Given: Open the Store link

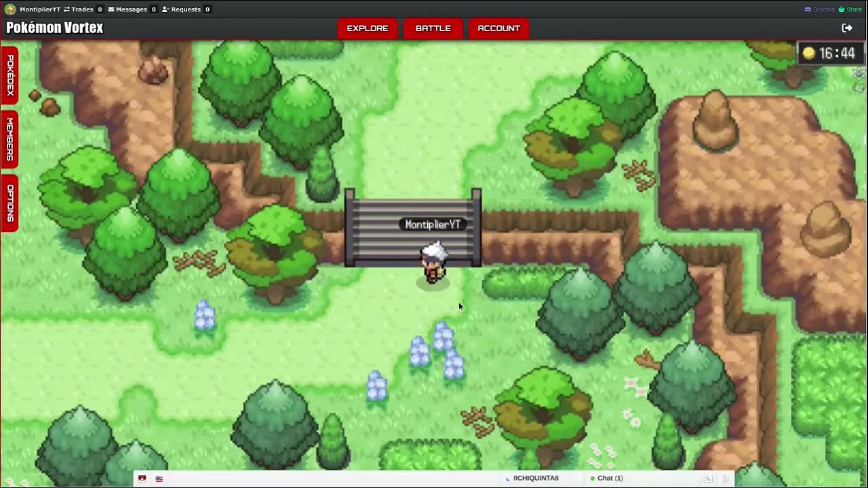Looking at the screenshot, I should coord(850,9).
